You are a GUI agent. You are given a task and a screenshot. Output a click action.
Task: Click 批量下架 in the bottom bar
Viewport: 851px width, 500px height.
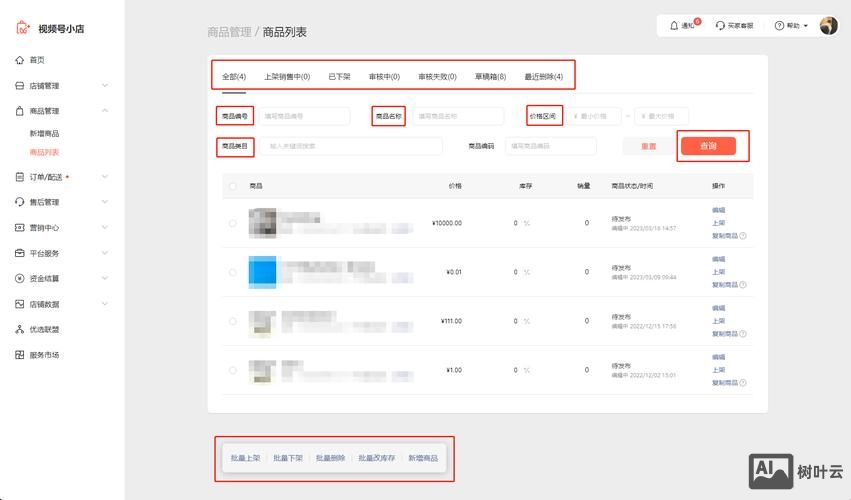click(288, 458)
